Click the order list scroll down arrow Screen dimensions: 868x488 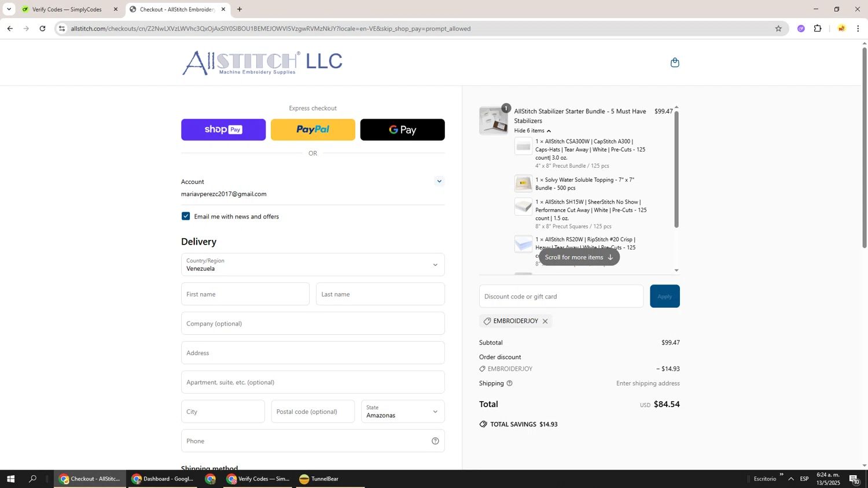[676, 271]
